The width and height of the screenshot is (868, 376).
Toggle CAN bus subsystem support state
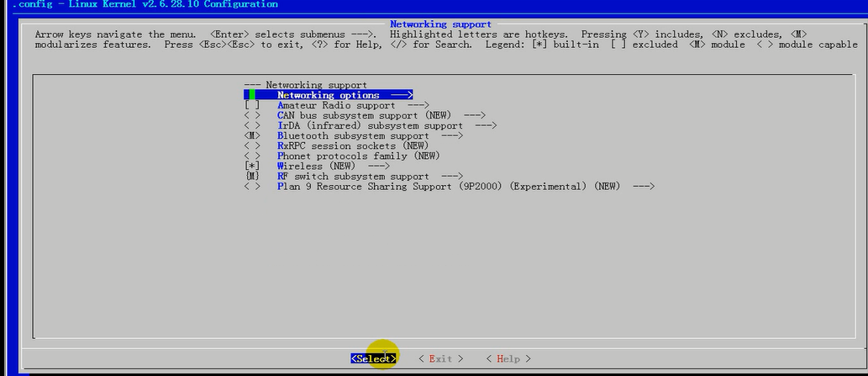point(252,115)
